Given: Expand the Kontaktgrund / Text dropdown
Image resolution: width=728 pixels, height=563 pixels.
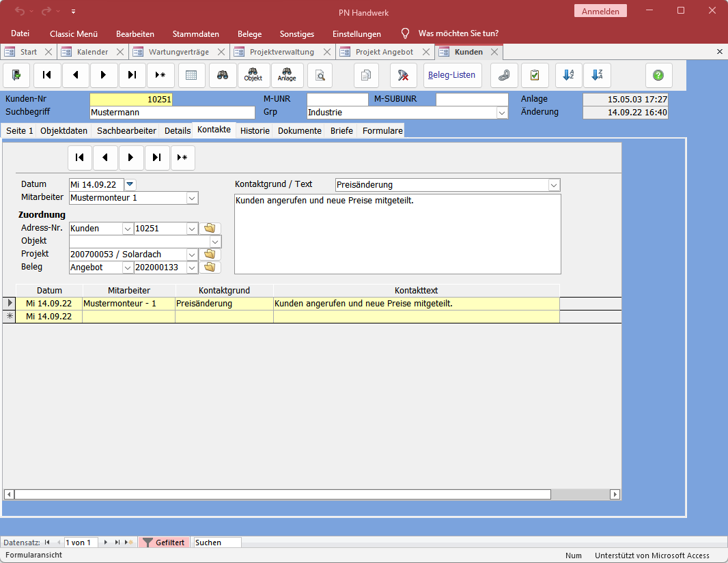Looking at the screenshot, I should (x=554, y=185).
